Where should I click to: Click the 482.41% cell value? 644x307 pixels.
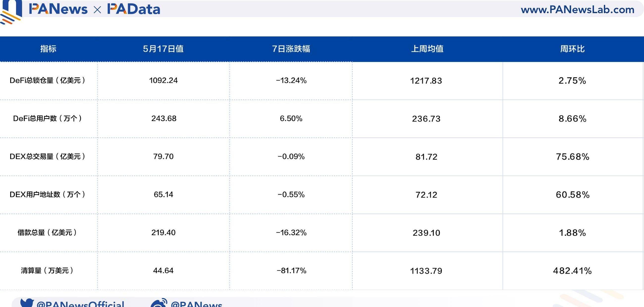[572, 271]
